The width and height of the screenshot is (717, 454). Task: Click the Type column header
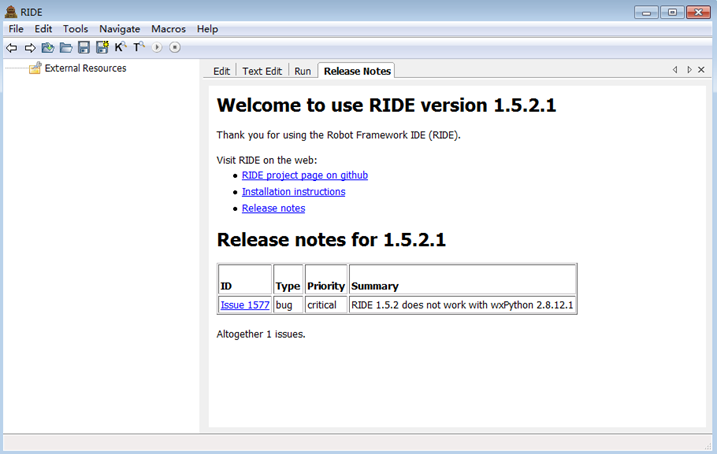288,279
